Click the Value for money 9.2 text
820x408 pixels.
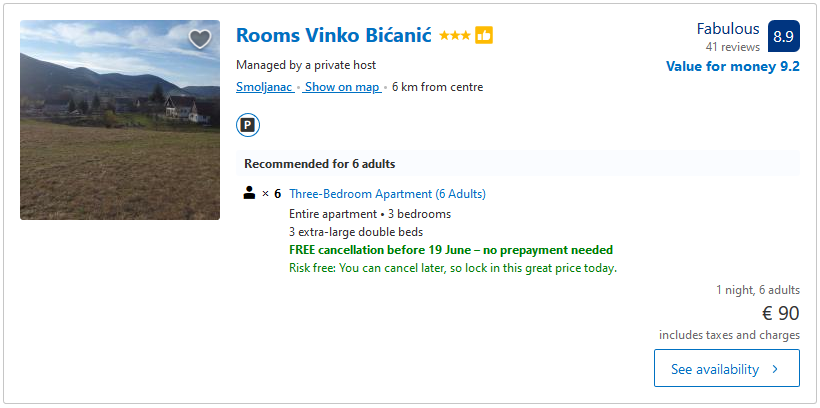pos(732,67)
